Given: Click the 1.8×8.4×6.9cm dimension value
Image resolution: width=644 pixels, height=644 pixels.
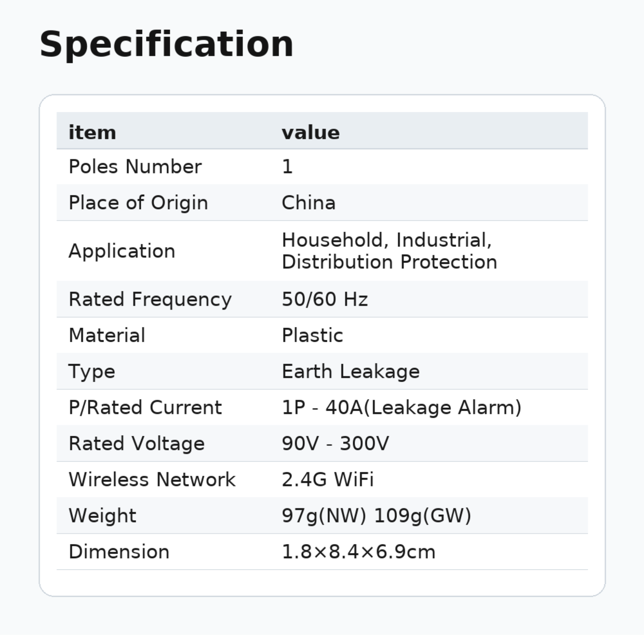Looking at the screenshot, I should (x=359, y=552).
